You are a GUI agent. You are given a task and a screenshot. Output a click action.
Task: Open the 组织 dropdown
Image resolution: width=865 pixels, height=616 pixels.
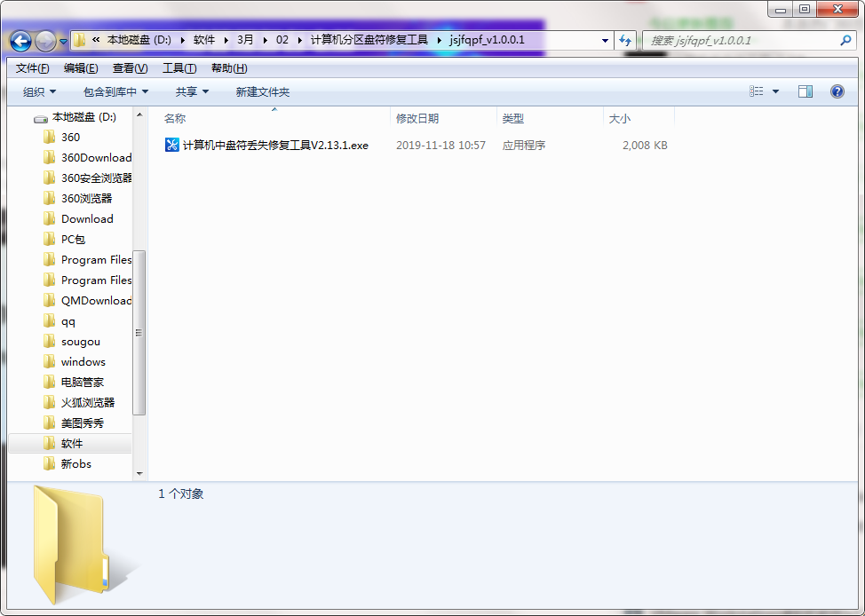pyautogui.click(x=39, y=91)
